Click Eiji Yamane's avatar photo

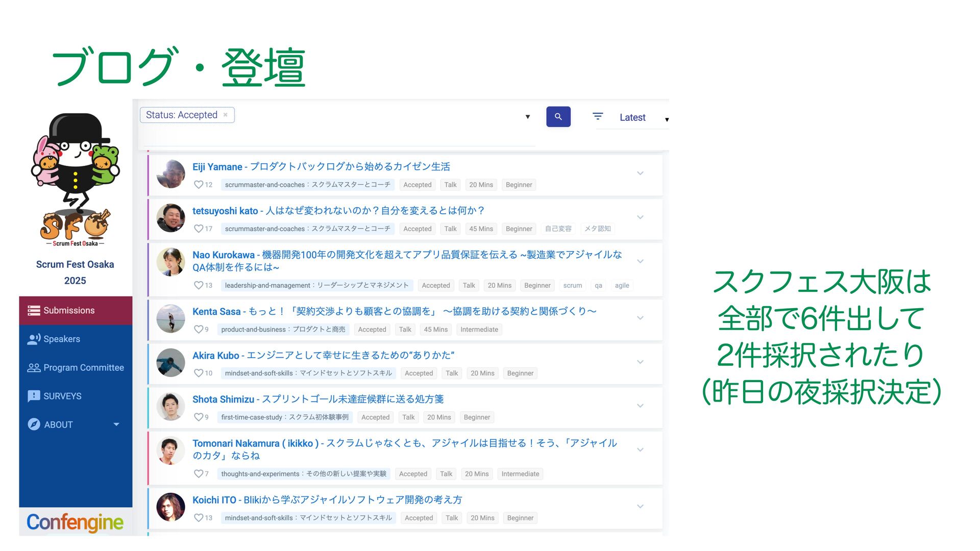(170, 174)
